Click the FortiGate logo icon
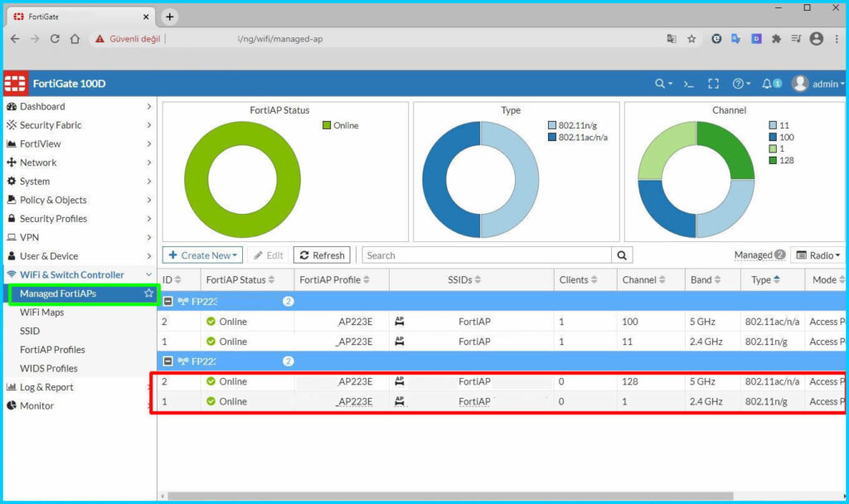849x504 pixels. [x=15, y=84]
